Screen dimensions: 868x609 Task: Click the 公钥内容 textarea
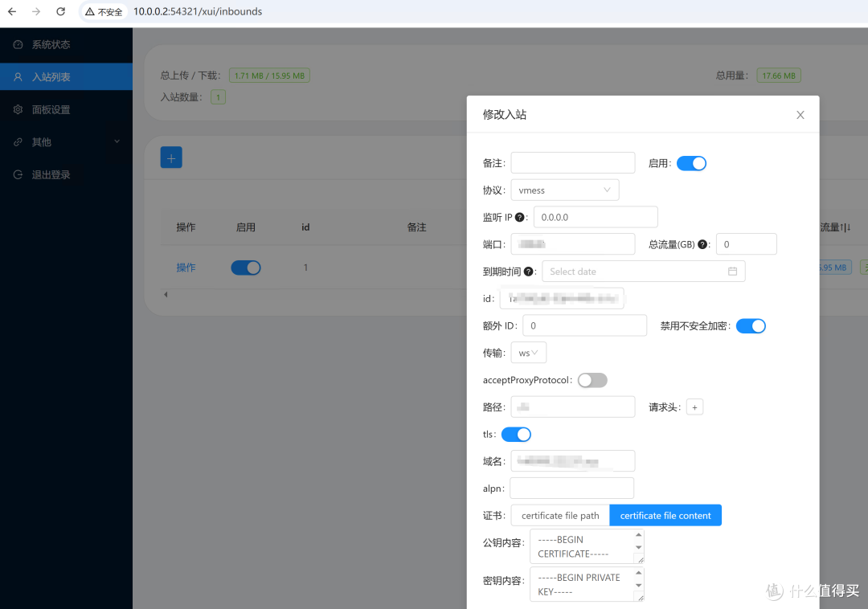(x=587, y=546)
